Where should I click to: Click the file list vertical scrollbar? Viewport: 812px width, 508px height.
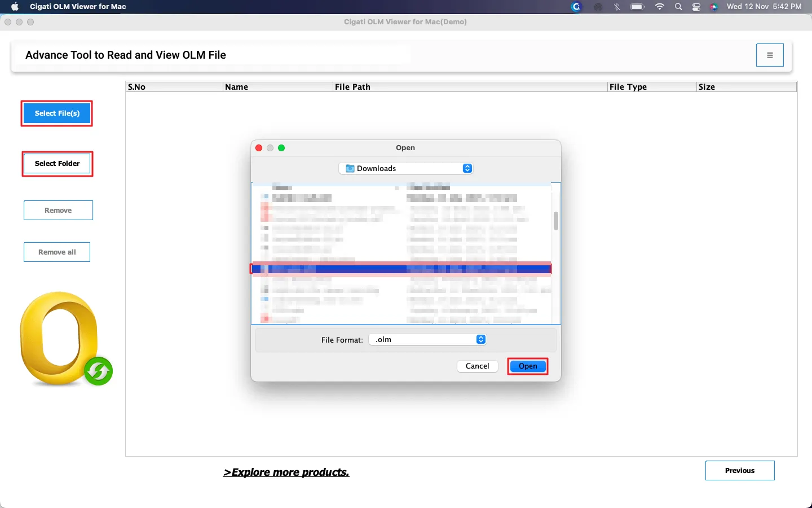click(x=555, y=221)
